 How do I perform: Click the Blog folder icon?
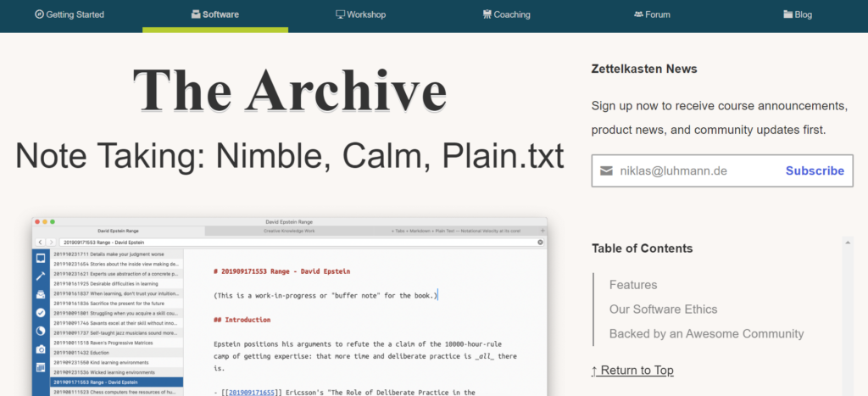pyautogui.click(x=788, y=14)
